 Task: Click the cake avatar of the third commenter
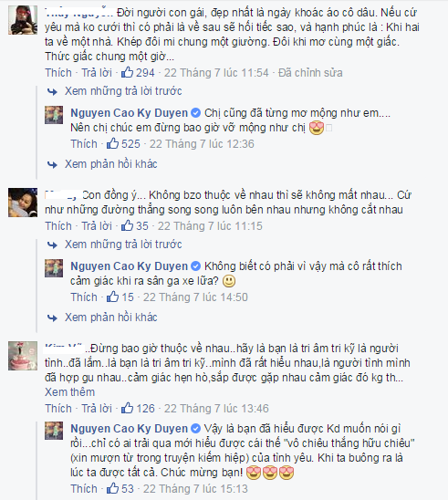tap(23, 356)
